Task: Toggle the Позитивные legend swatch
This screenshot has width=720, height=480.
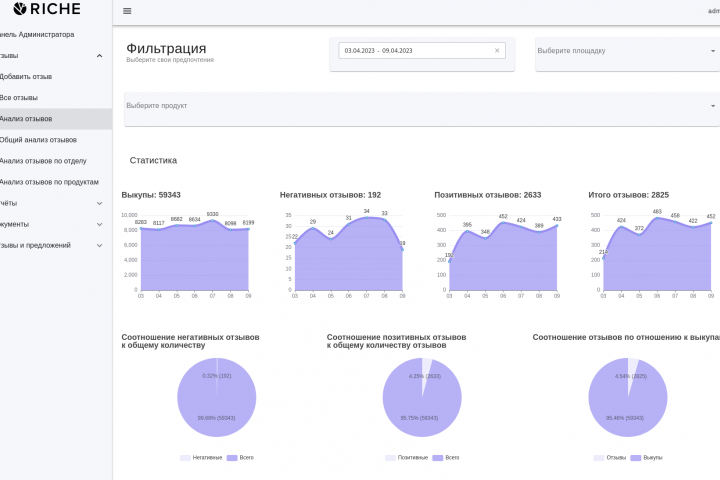Action: tap(391, 458)
